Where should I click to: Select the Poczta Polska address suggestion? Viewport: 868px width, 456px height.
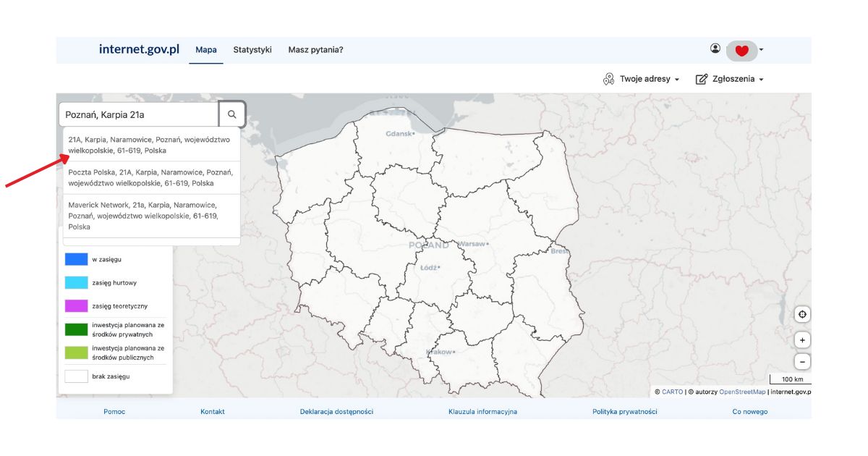coord(150,178)
